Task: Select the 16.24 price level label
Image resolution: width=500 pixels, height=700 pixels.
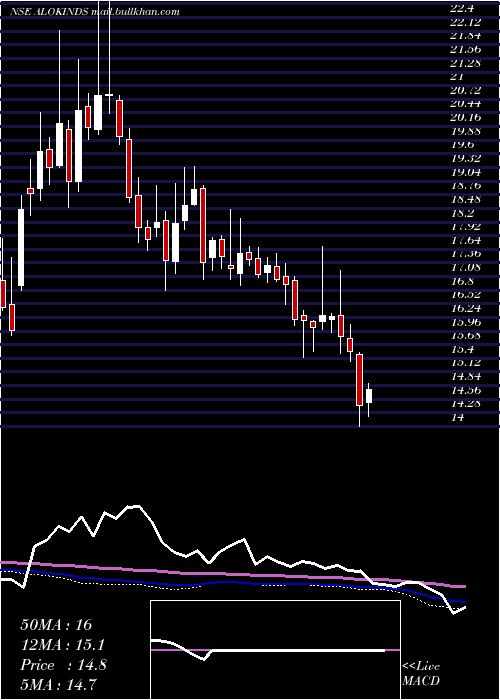Action: click(x=465, y=308)
